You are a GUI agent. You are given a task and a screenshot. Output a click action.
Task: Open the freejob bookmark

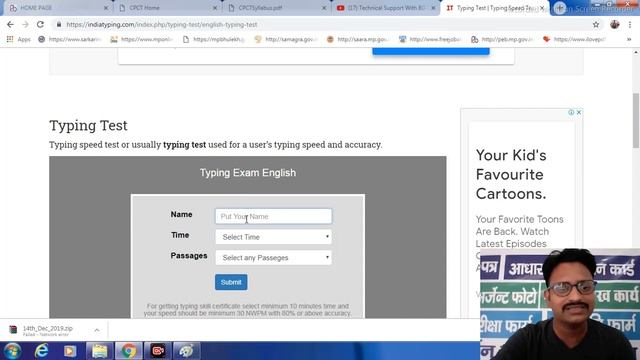(x=430, y=39)
